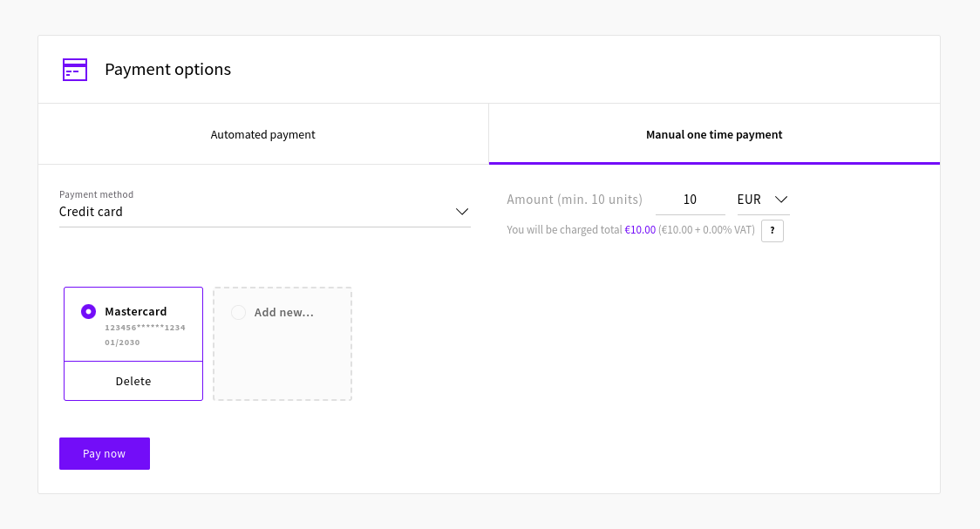The image size is (980, 529).
Task: Click the Amount (min. 10 units) label
Action: click(575, 200)
